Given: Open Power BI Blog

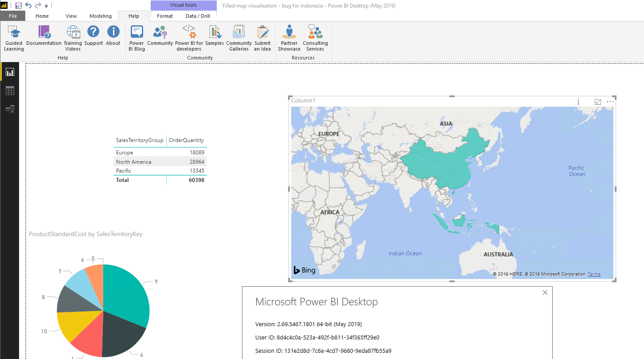Looking at the screenshot, I should point(137,38).
